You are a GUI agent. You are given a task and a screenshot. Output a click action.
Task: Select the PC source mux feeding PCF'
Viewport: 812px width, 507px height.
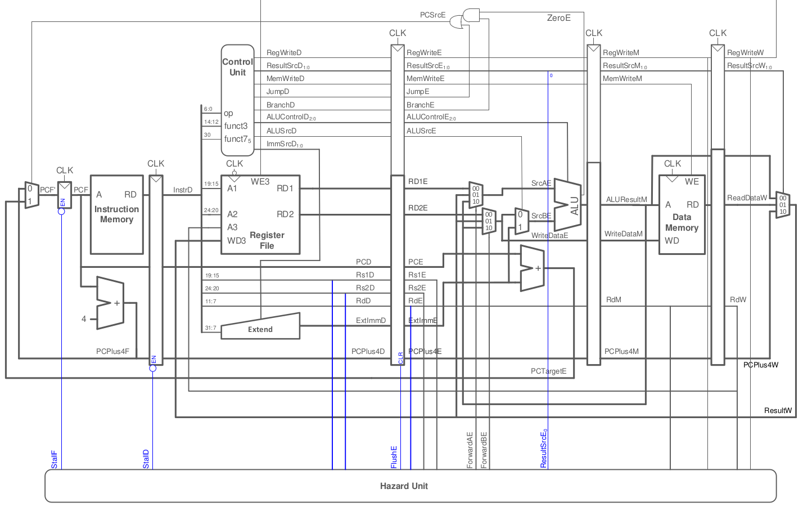(31, 195)
